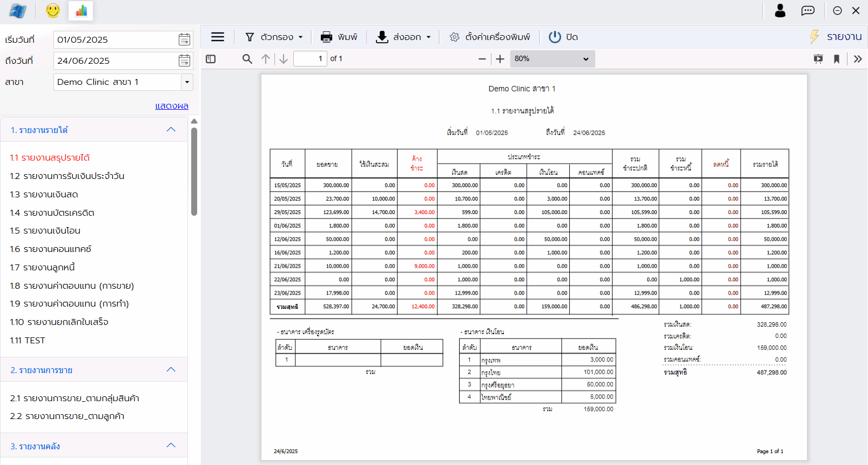Screen dimensions: 868x465
Task: Click the zoom out minus icon
Action: pos(482,59)
